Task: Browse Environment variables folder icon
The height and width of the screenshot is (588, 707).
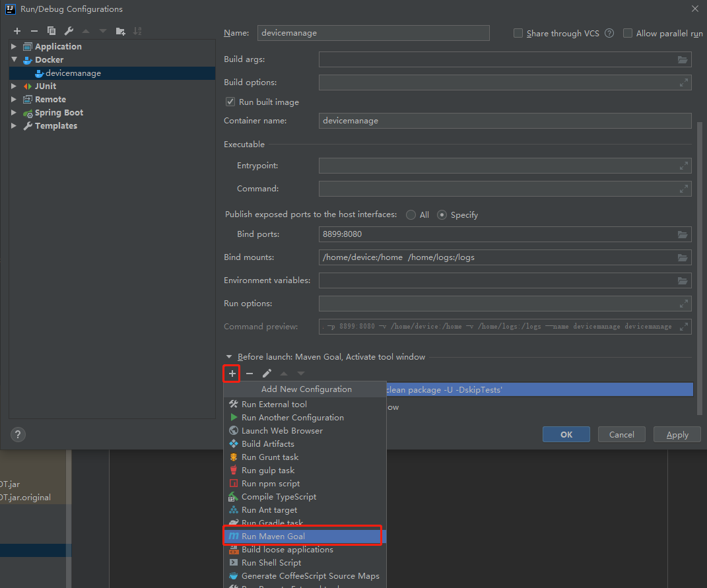Action: click(x=683, y=280)
